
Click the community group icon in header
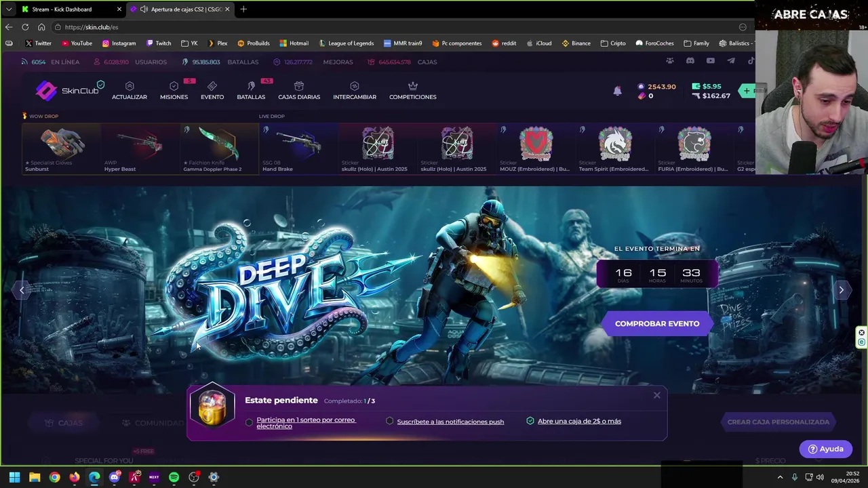pos(670,61)
